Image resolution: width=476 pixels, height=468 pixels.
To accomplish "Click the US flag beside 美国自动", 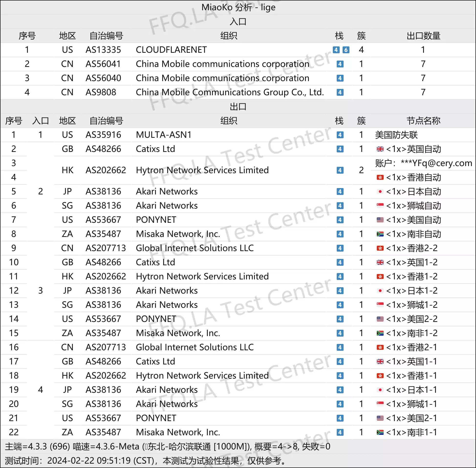I will point(380,220).
